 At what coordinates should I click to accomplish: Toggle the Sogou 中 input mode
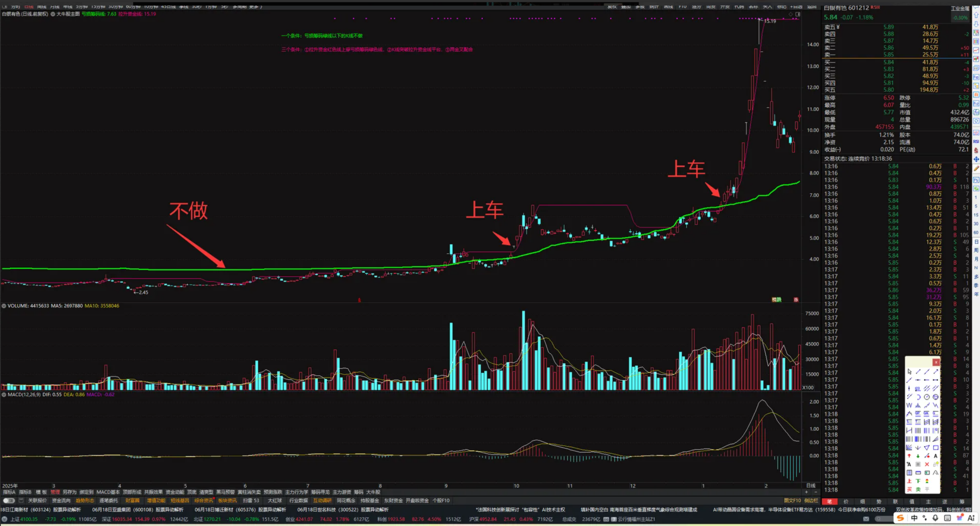point(914,518)
